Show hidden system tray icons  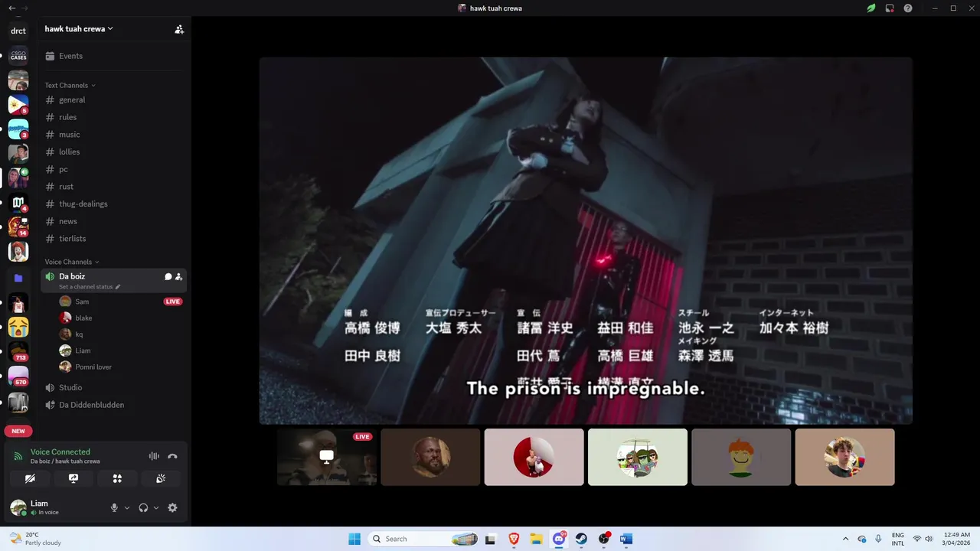click(x=845, y=539)
